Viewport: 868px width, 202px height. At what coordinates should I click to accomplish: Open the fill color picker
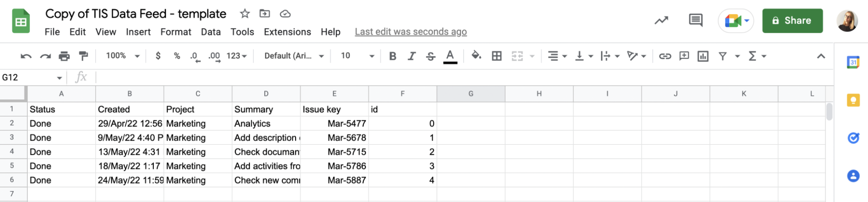point(476,56)
